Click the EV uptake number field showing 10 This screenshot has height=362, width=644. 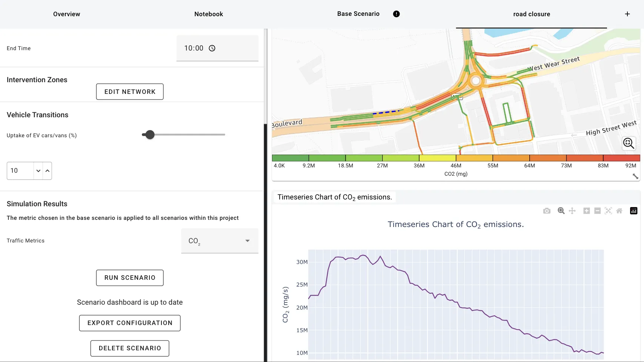click(20, 171)
